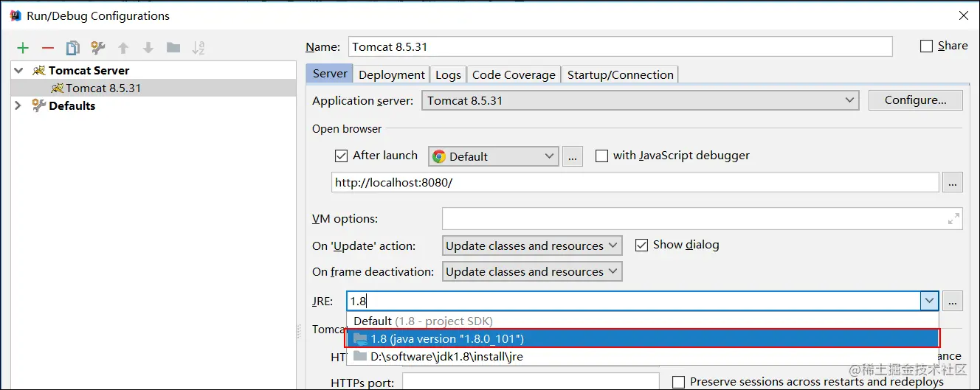Uncheck the After launch checkbox
980x390 pixels.
[x=341, y=156]
